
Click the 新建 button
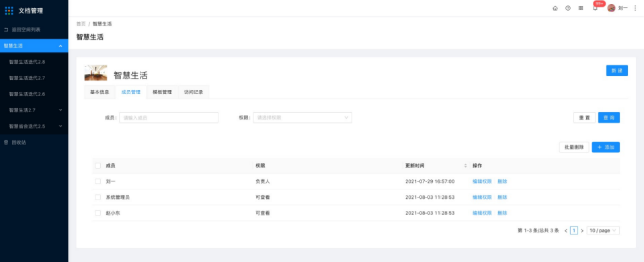[617, 71]
